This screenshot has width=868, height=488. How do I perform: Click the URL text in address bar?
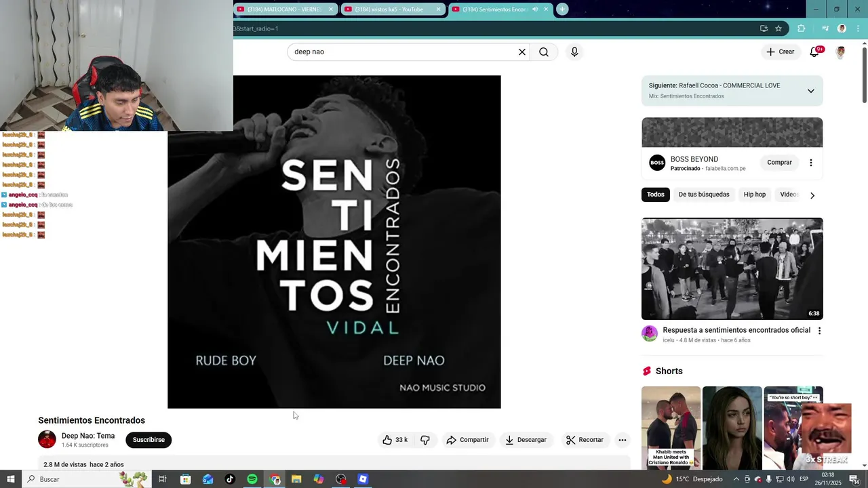point(256,28)
